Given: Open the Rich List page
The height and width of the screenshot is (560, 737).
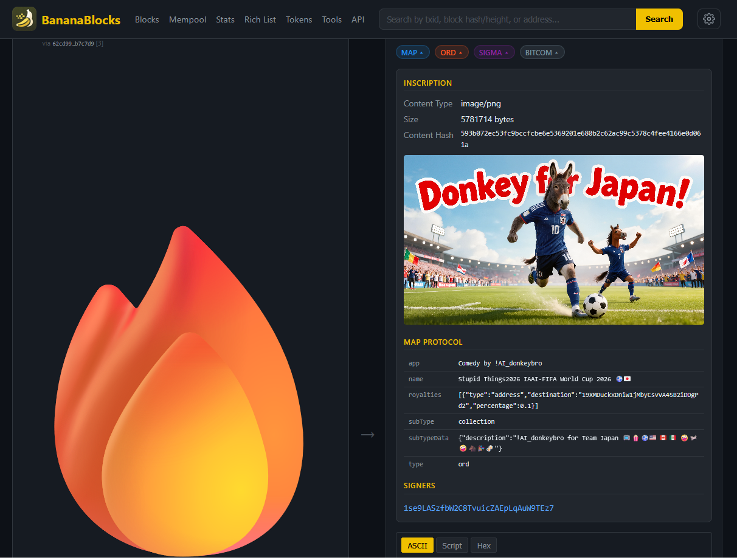Looking at the screenshot, I should (260, 19).
